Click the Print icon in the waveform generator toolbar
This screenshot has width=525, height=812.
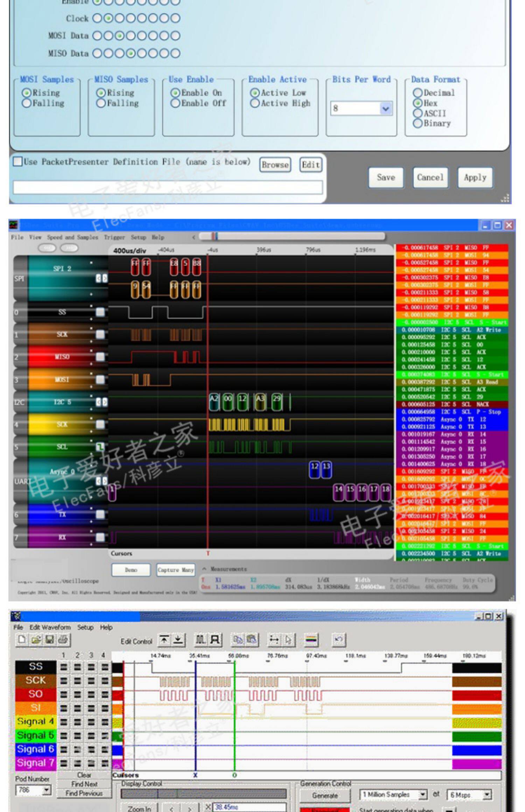(63, 640)
